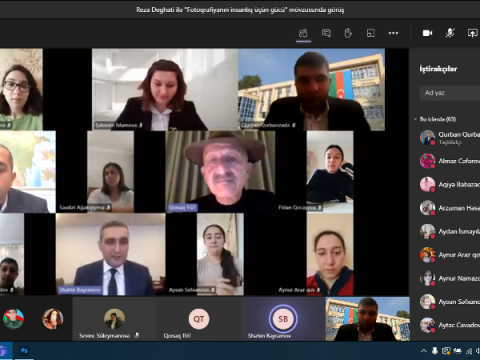
Task: Select Aynur Araz qızı's video tile
Action: coord(330,254)
